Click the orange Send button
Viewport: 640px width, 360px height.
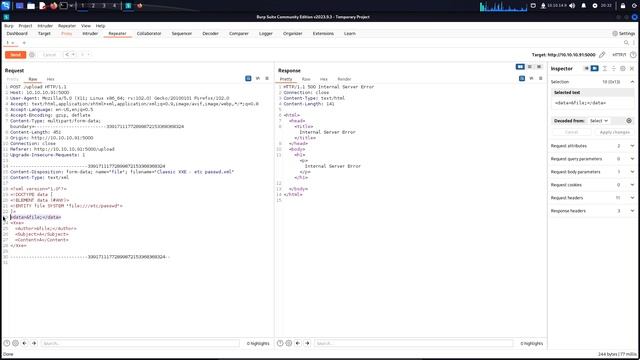(x=16, y=55)
